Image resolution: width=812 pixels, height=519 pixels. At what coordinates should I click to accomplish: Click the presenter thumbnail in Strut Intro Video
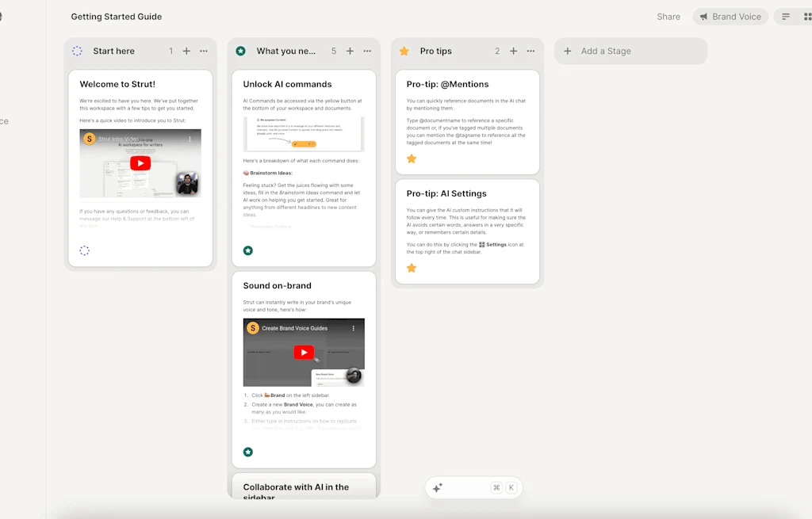tap(187, 183)
